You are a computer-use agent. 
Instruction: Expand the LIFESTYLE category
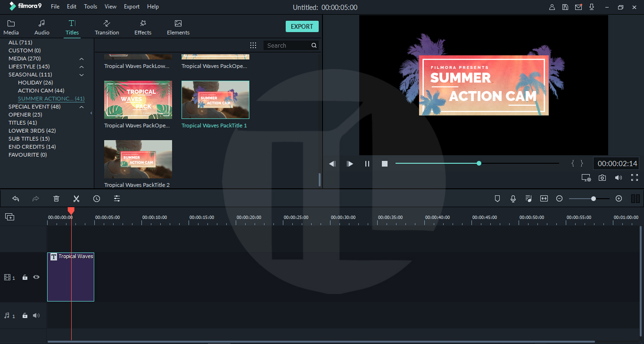[x=81, y=66]
